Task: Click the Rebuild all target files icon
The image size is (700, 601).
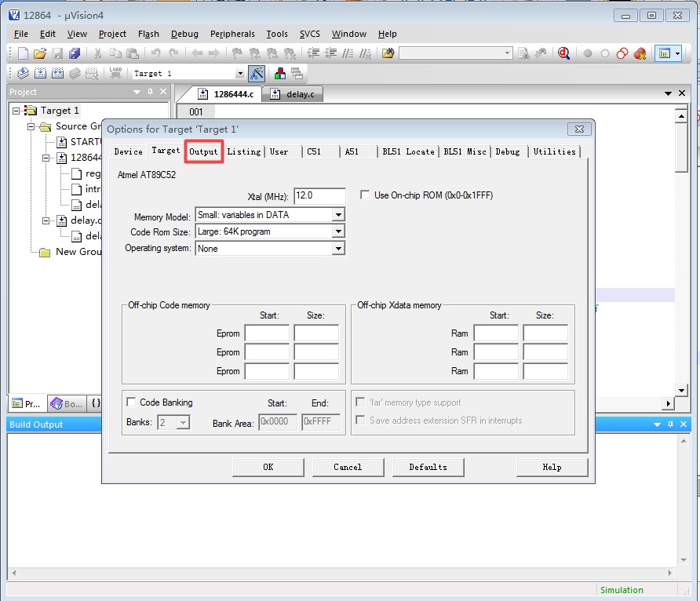Action: pyautogui.click(x=57, y=73)
